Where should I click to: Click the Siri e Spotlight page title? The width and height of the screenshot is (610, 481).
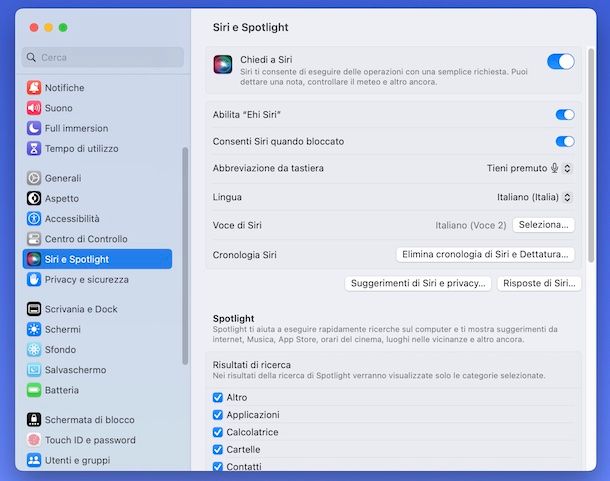coord(251,27)
